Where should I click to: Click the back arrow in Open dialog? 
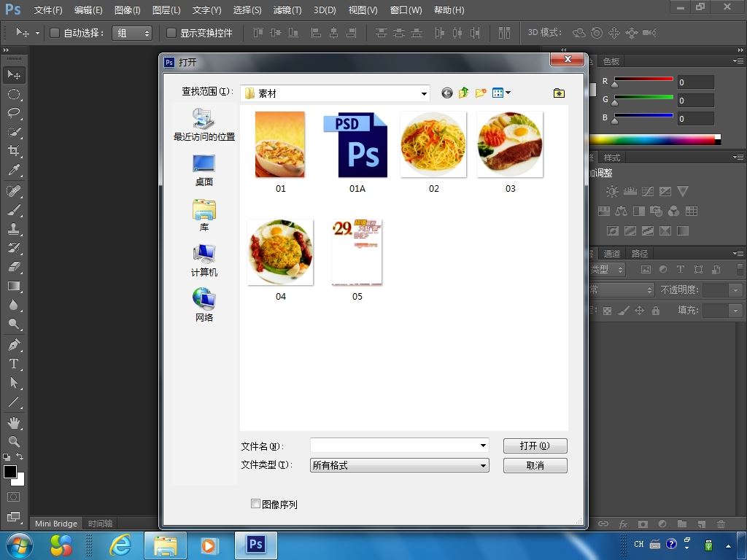(447, 93)
